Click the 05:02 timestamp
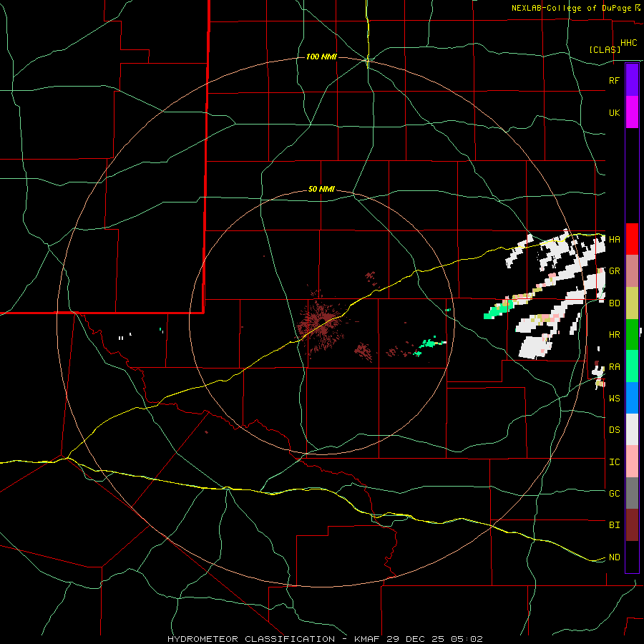Image resolution: width=644 pixels, height=644 pixels. (x=466, y=639)
